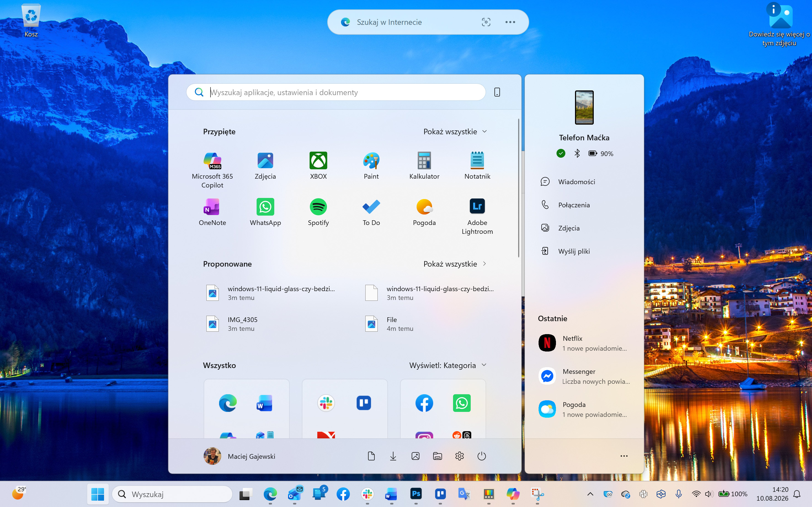
Task: Open the To Do app
Action: (371, 212)
